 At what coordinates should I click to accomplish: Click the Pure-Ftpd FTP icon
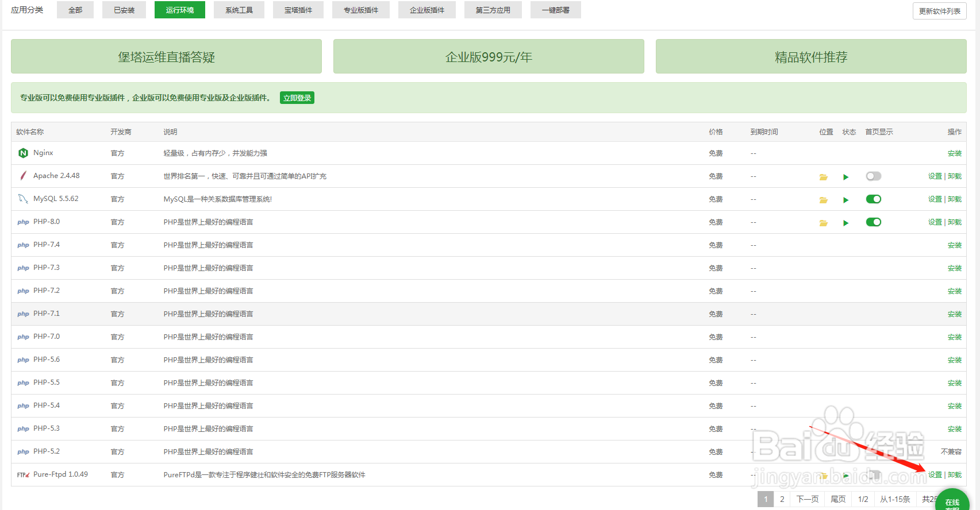(x=23, y=475)
